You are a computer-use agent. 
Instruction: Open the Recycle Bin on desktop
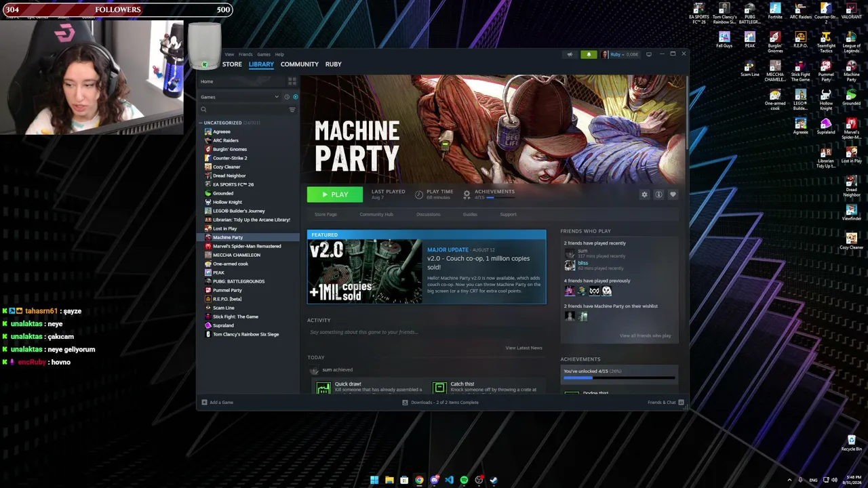tap(851, 443)
